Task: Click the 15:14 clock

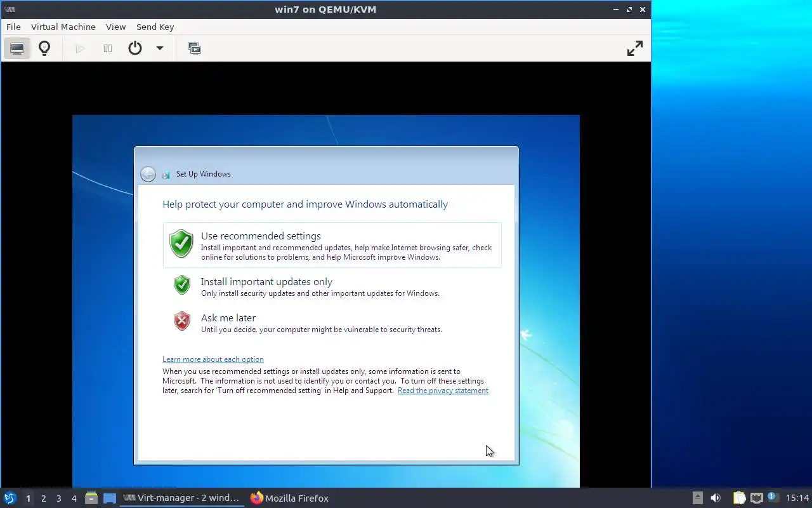Action: (x=797, y=498)
